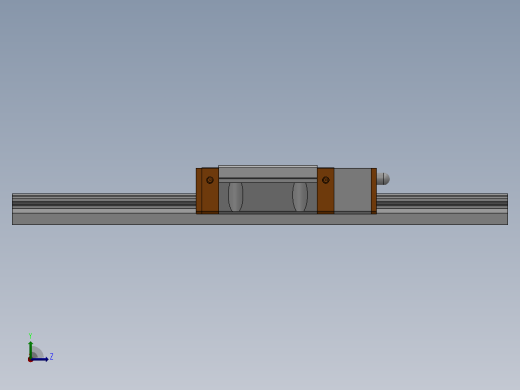This screenshot has width=520, height=390.
Task: Click the red origin point of triad
Action: (30, 360)
